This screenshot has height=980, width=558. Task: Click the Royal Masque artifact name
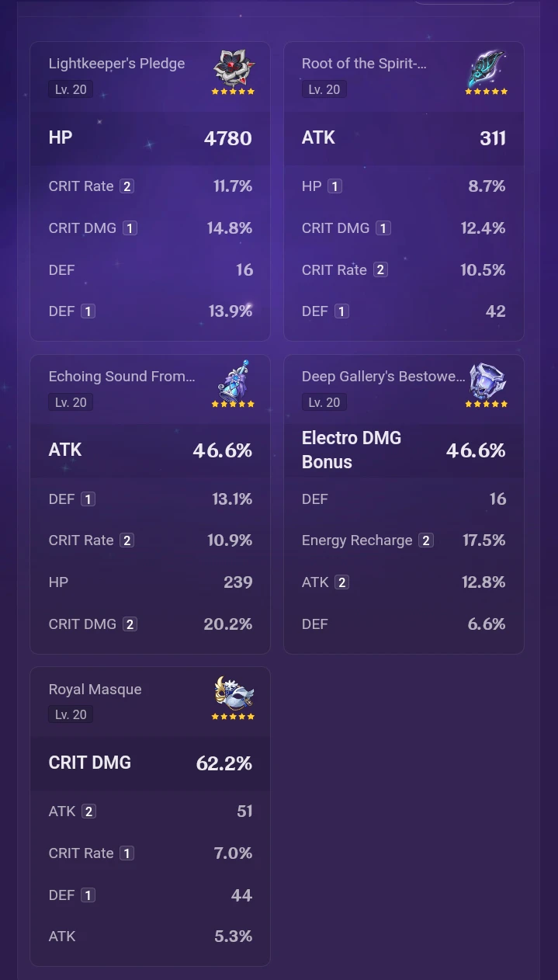pyautogui.click(x=95, y=690)
